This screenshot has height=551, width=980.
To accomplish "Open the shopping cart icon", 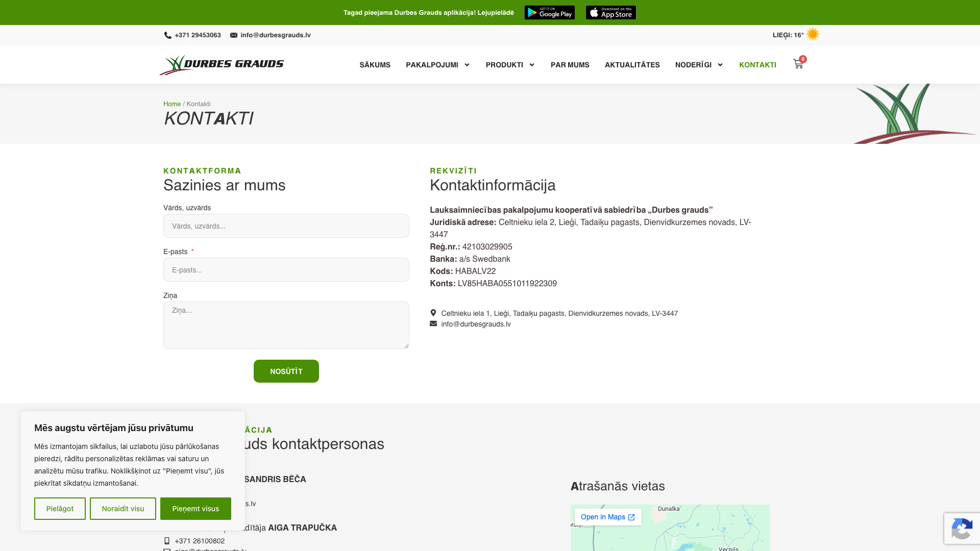I will 798,64.
